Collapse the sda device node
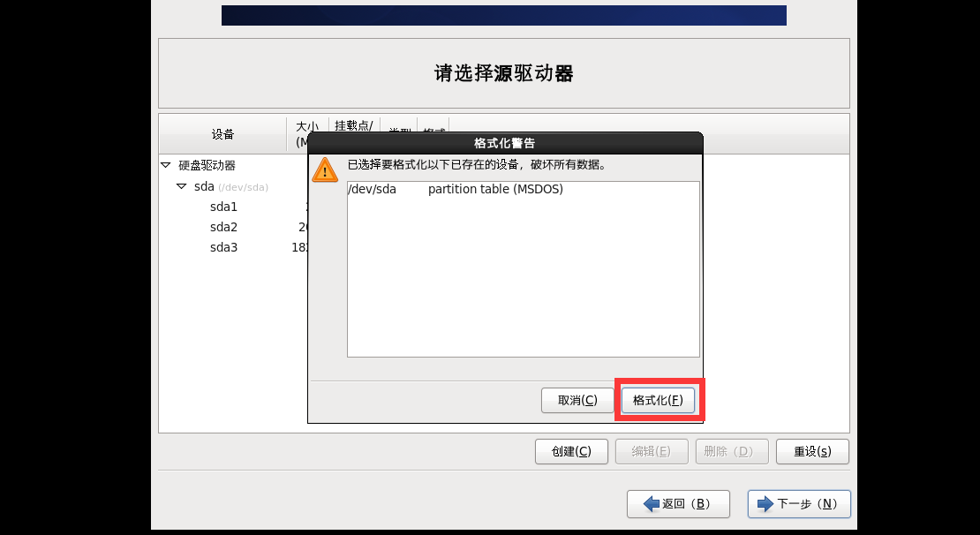Viewport: 980px width, 535px height. [x=181, y=186]
